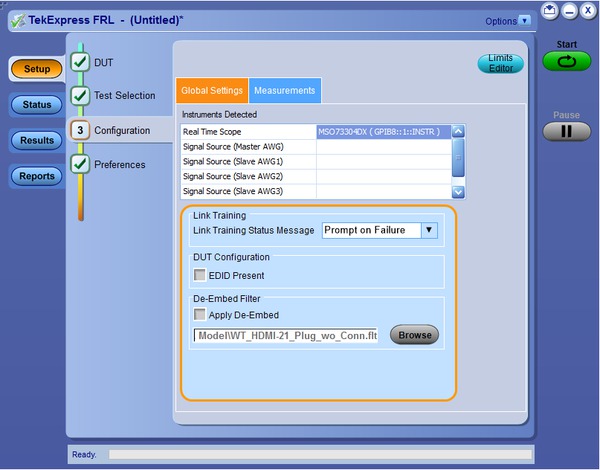Click Browse for de-embed filter file
600x470 pixels.
click(414, 335)
